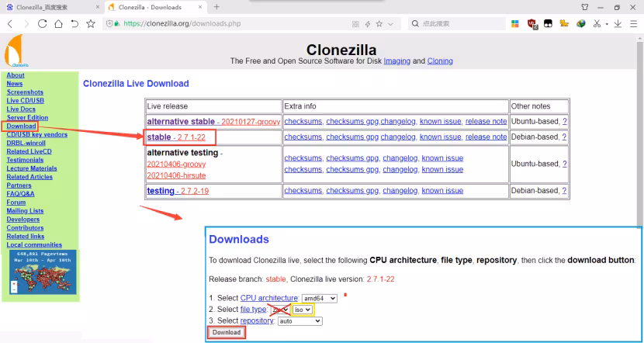Click the lightning speed mode icon

click(368, 24)
